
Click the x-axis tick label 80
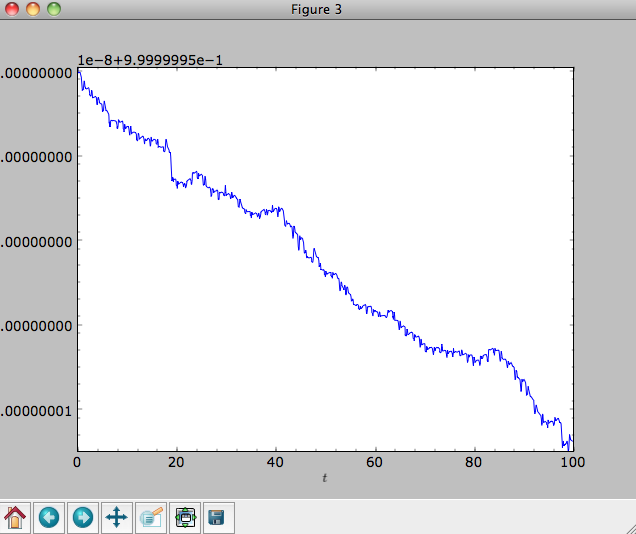tap(473, 462)
